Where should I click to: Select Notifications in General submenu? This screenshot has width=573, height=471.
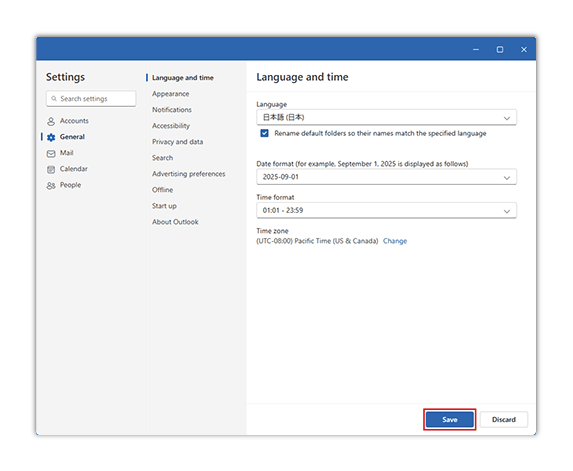tap(172, 110)
